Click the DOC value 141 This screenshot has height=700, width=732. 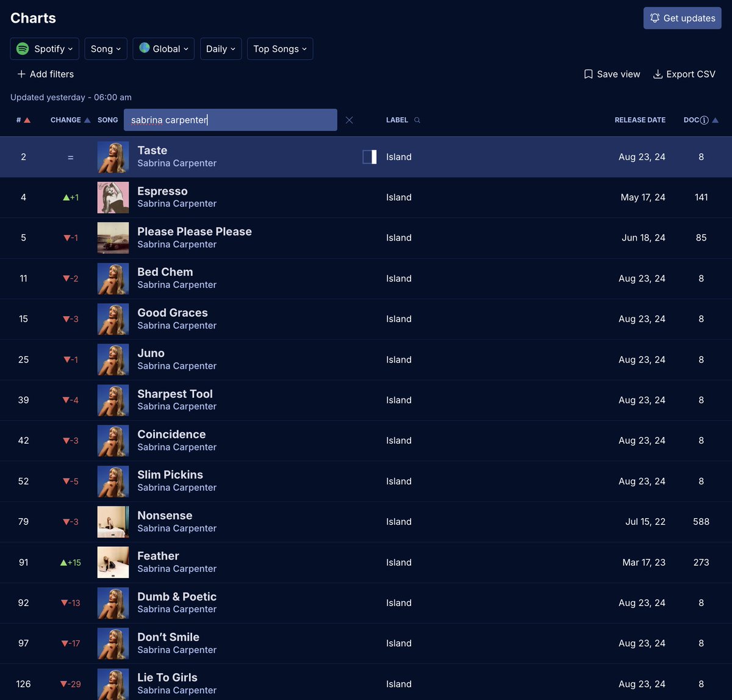click(x=701, y=197)
